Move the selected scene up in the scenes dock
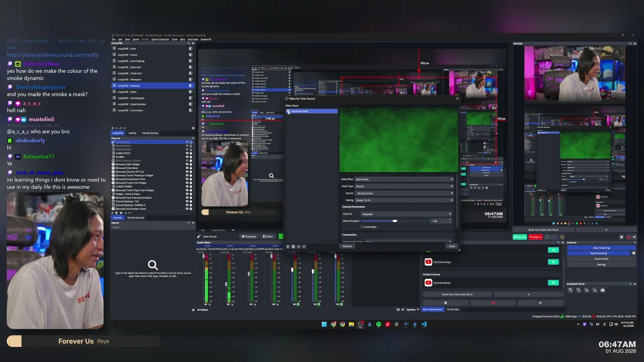This screenshot has width=644, height=362. [120, 128]
